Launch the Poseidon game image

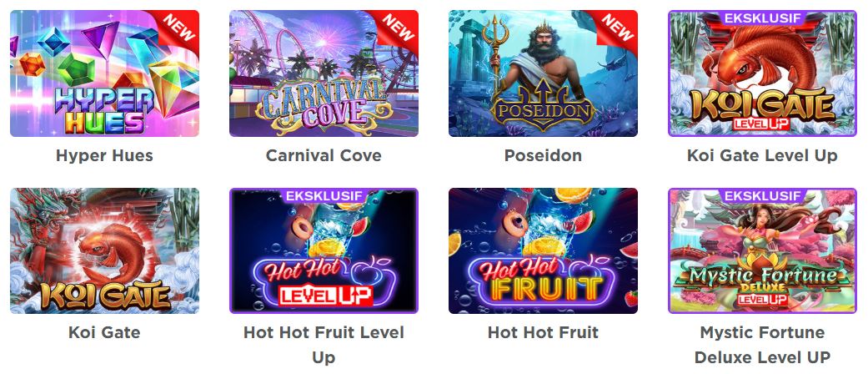(x=543, y=73)
